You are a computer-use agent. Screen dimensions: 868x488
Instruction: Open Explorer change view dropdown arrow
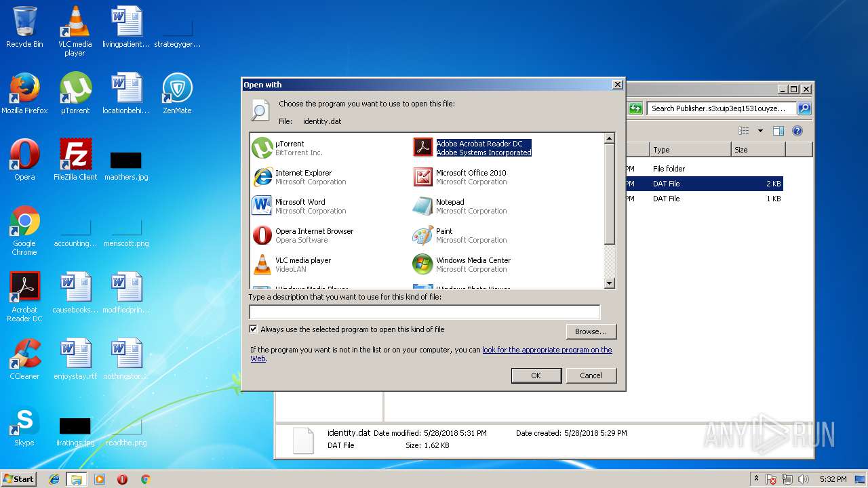760,131
